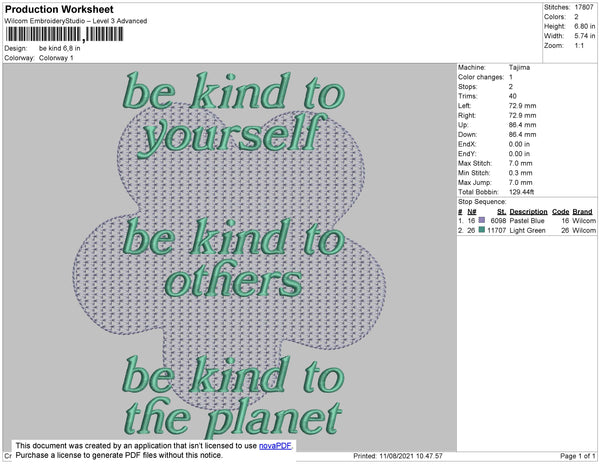This screenshot has height=464, width=600.
Task: Select Down value 86.4 mm
Action: pyautogui.click(x=522, y=134)
